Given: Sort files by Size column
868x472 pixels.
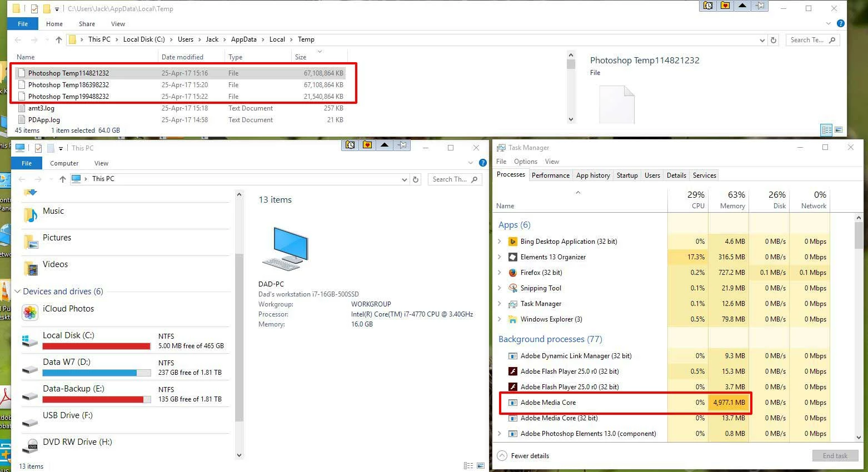Looking at the screenshot, I should click(319, 57).
